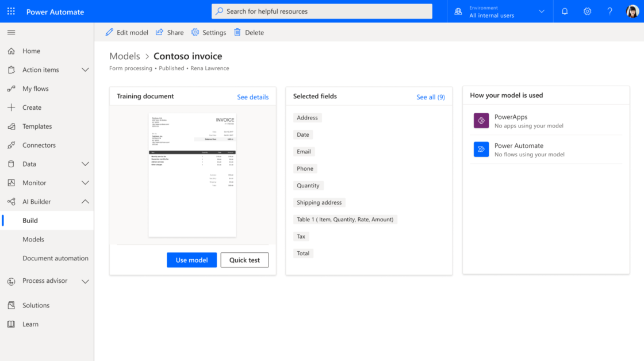Screen dimensions: 644x361
Task: Click the invoice training document thumbnail
Action: pyautogui.click(x=192, y=174)
